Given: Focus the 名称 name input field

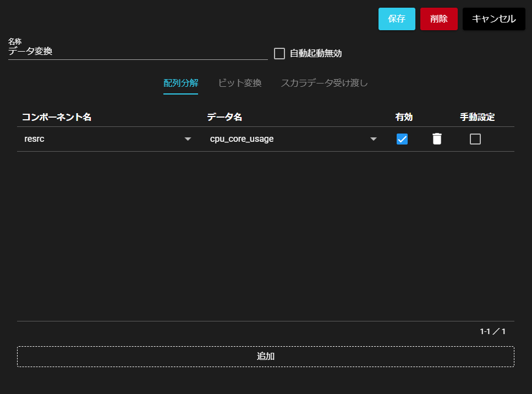Looking at the screenshot, I should 138,52.
